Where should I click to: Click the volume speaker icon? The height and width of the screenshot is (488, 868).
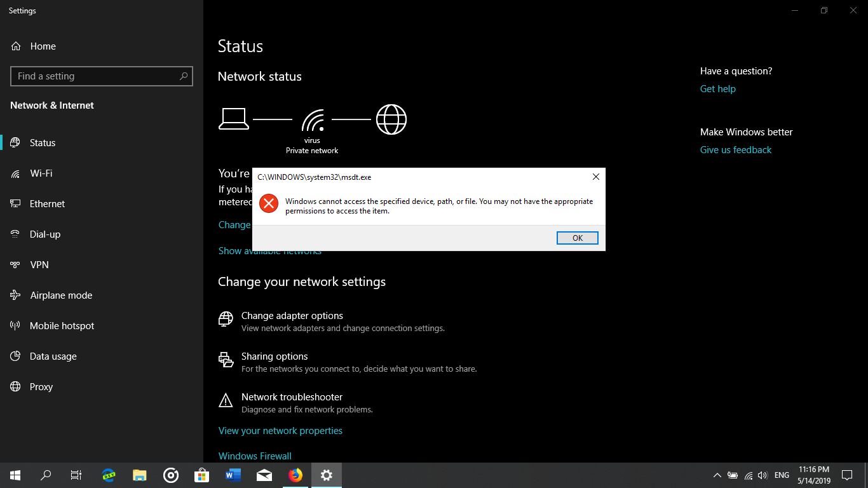[763, 475]
